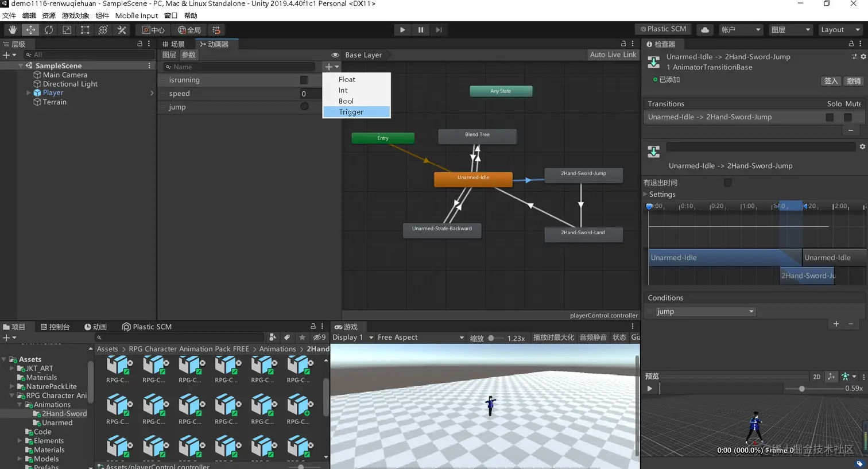Lock the Hierarchy panel
The image size is (868, 469).
139,44
